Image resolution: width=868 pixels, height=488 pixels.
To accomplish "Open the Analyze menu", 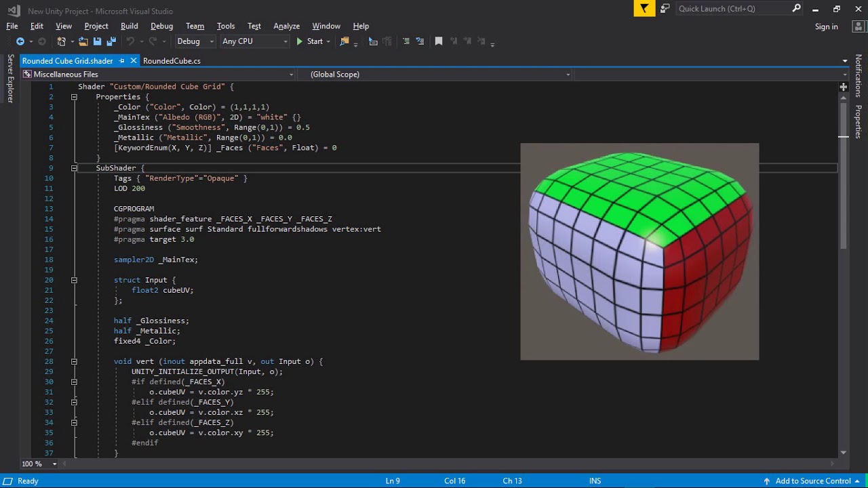I will pyautogui.click(x=286, y=26).
